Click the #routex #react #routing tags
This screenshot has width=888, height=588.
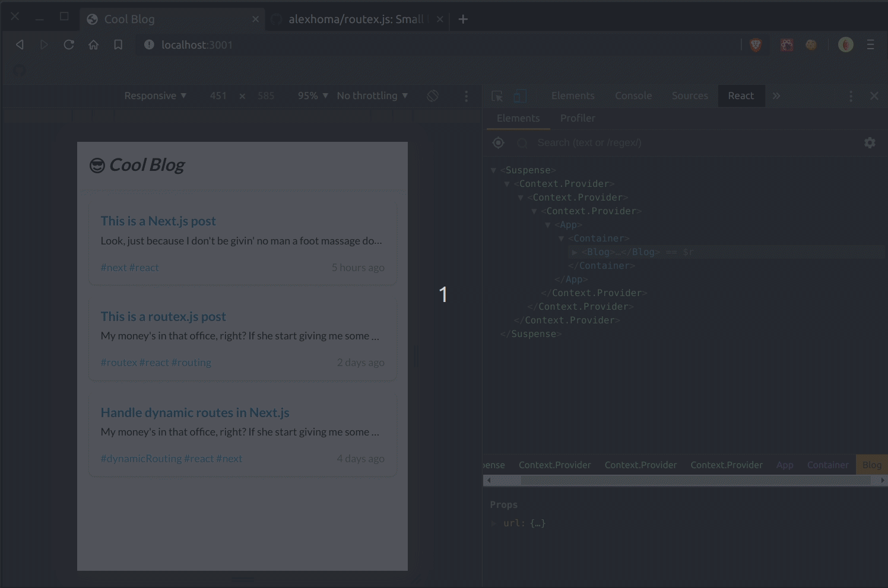pyautogui.click(x=156, y=363)
